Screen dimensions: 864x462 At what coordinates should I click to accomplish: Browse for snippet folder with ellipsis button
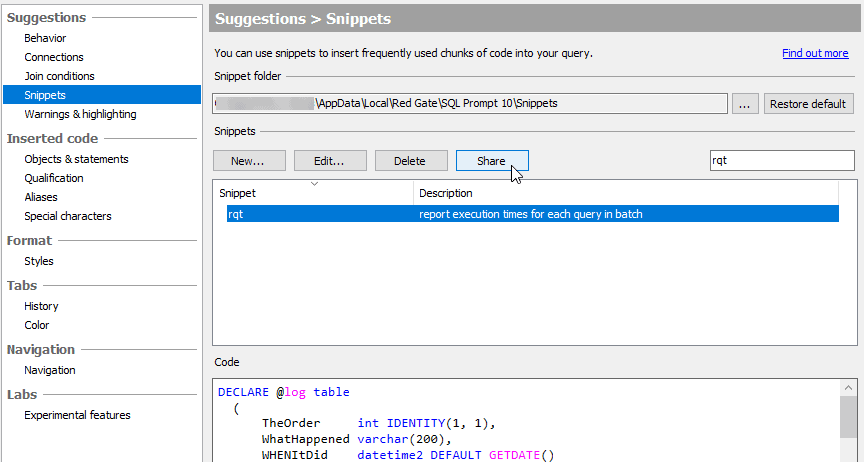click(745, 104)
